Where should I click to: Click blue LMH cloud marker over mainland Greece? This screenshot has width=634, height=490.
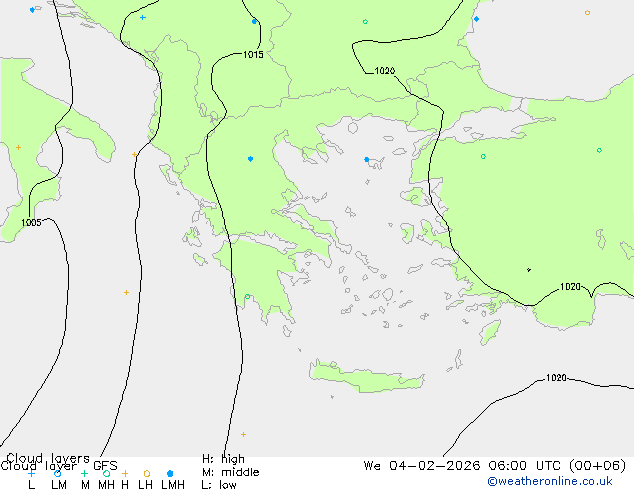click(x=250, y=159)
